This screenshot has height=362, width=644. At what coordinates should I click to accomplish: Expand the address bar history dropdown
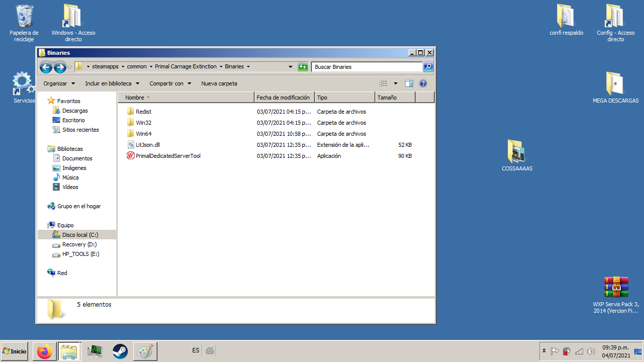pos(290,66)
